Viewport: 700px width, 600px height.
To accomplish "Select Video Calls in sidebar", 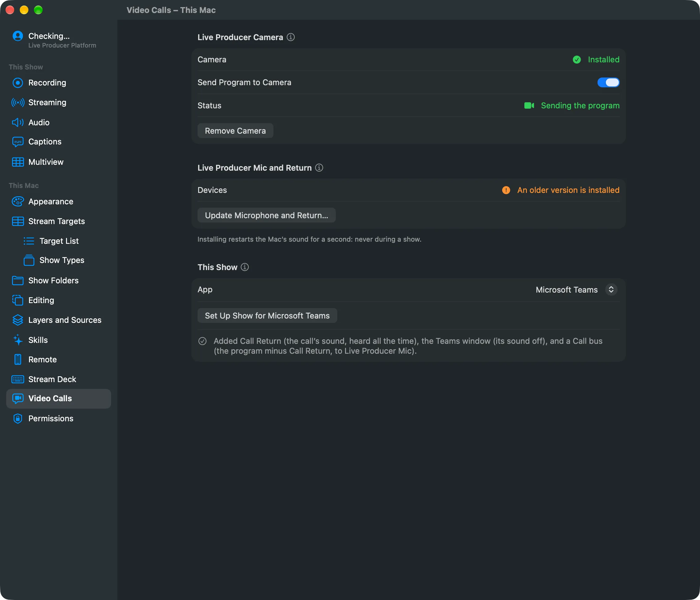I will pyautogui.click(x=58, y=399).
